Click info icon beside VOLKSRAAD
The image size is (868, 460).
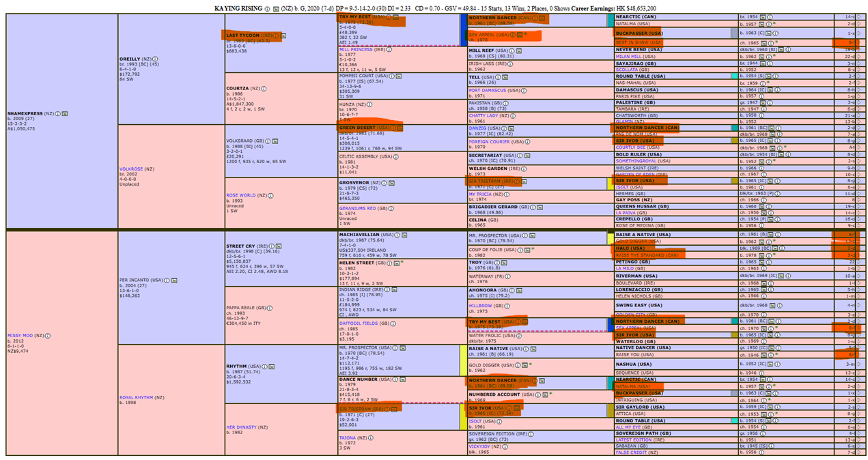pyautogui.click(x=268, y=141)
